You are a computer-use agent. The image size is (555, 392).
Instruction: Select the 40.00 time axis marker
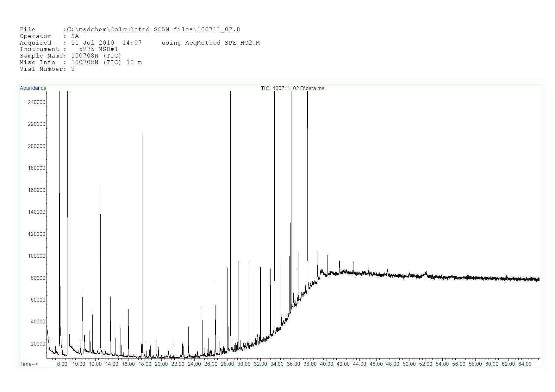point(326,364)
